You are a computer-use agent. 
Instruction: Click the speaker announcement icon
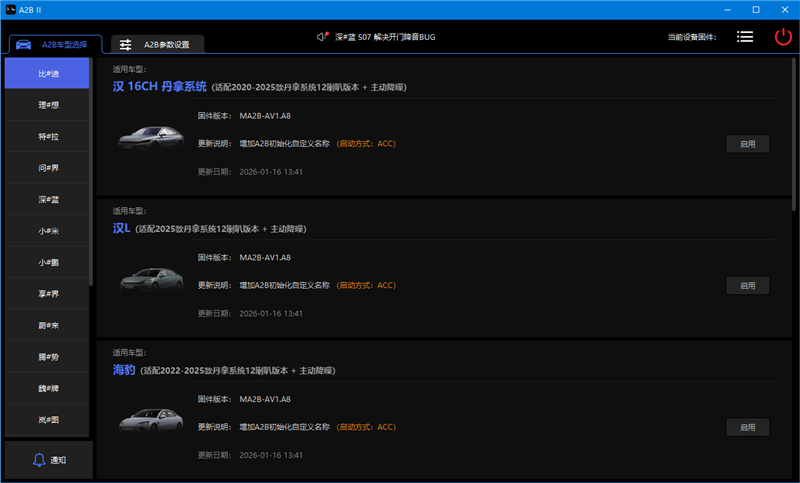[322, 37]
